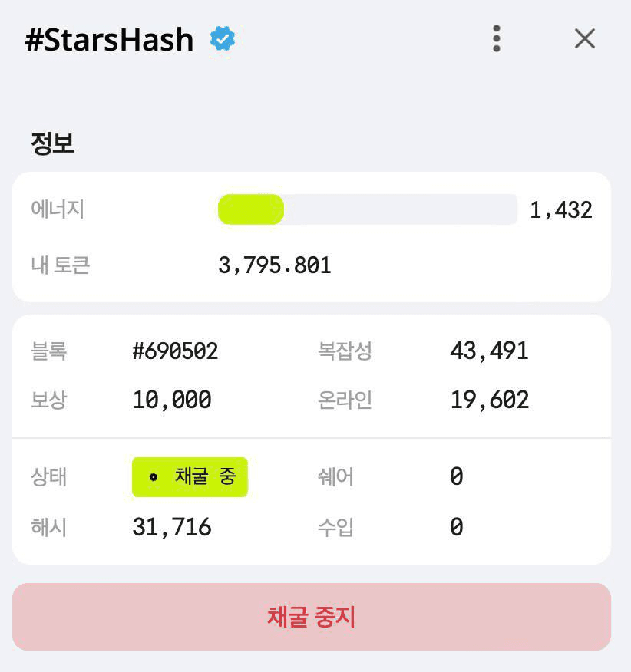Click the 쉐어 shares value
The width and height of the screenshot is (631, 672).
pyautogui.click(x=457, y=476)
